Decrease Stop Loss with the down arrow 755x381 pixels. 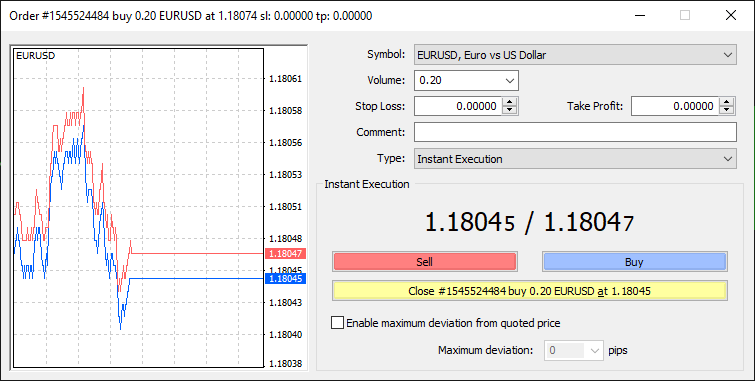coord(509,110)
